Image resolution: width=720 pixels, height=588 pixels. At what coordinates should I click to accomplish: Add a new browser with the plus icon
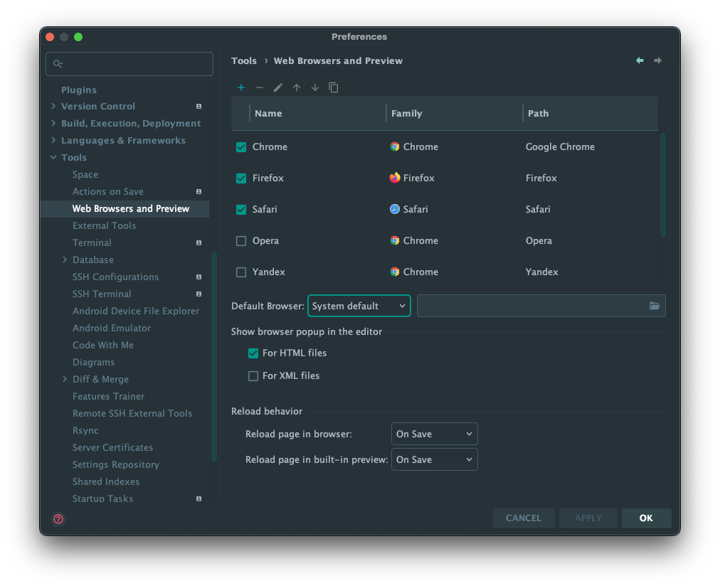pyautogui.click(x=240, y=87)
